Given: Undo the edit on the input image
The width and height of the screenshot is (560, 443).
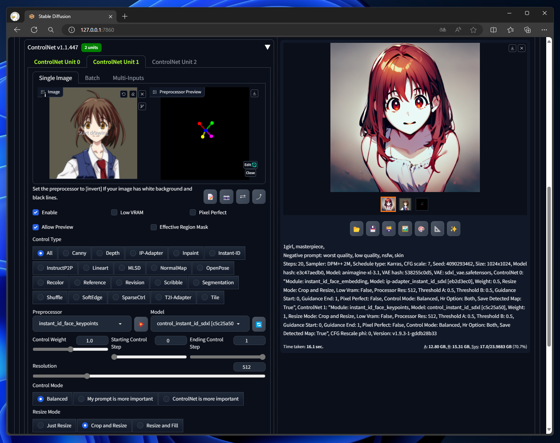Looking at the screenshot, I should point(124,94).
